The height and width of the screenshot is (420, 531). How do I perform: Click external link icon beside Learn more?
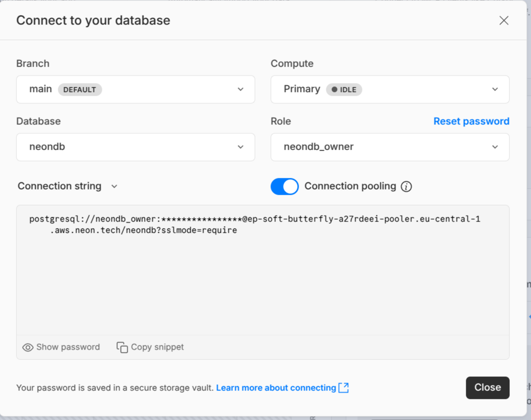[343, 388]
